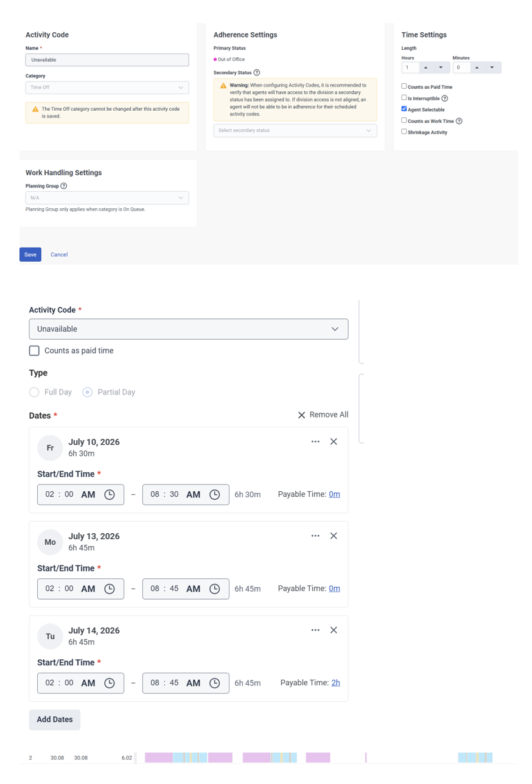532x784 pixels.
Task: Open end time clock picker for July 13
Action: 215,589
